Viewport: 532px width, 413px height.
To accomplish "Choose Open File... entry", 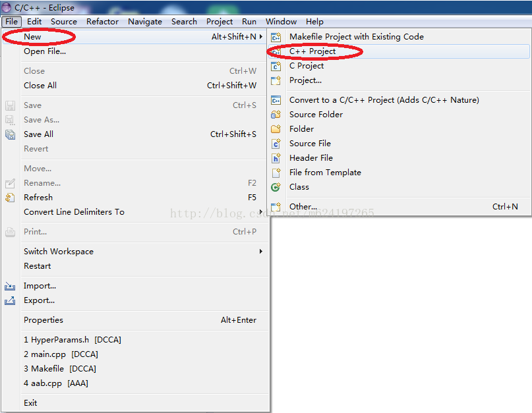I will pyautogui.click(x=135, y=51).
